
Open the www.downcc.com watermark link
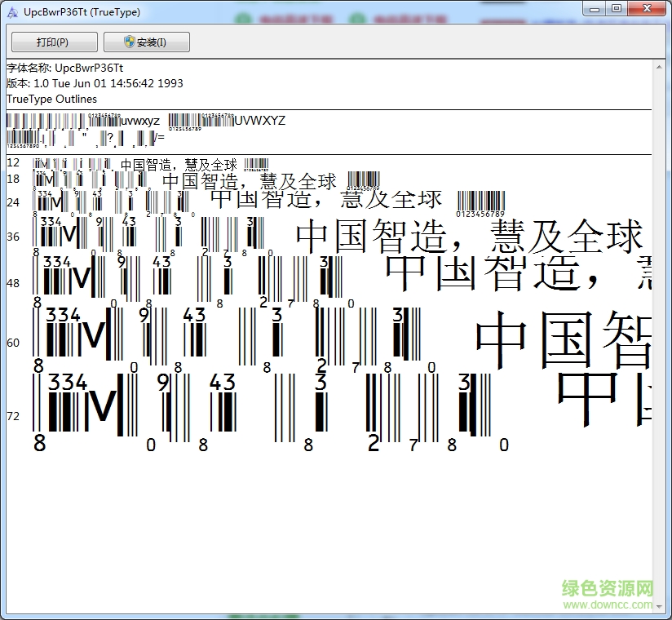[608, 604]
